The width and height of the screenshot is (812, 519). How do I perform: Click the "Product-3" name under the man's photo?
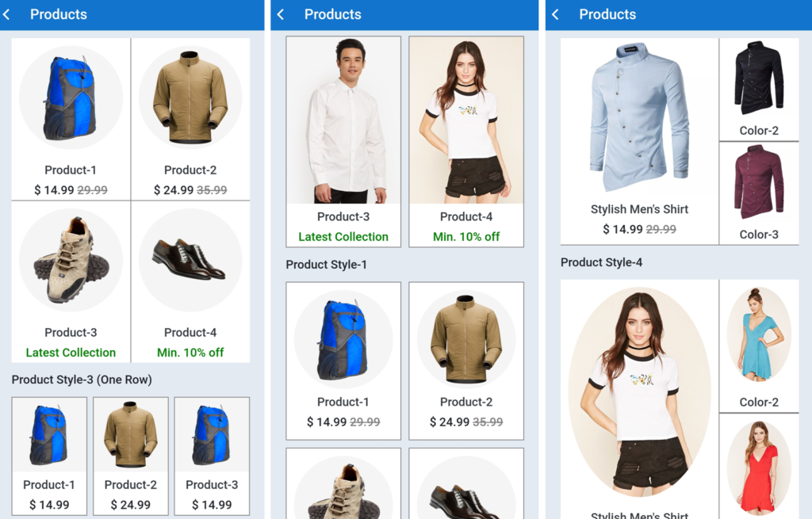(x=343, y=216)
